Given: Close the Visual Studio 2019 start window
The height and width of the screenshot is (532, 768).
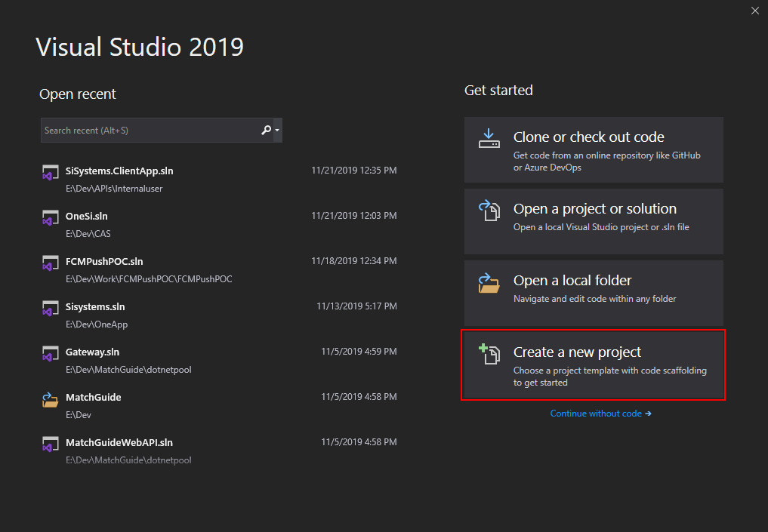Looking at the screenshot, I should coord(754,11).
